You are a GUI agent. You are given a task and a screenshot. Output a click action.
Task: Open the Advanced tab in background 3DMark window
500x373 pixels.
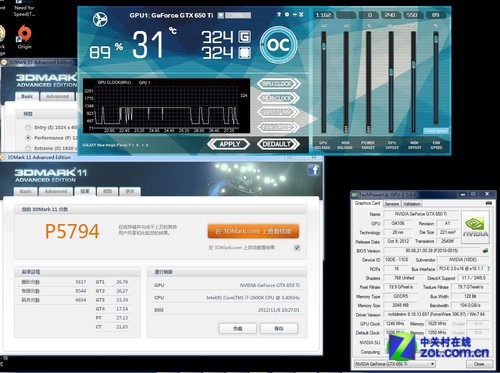pos(57,96)
